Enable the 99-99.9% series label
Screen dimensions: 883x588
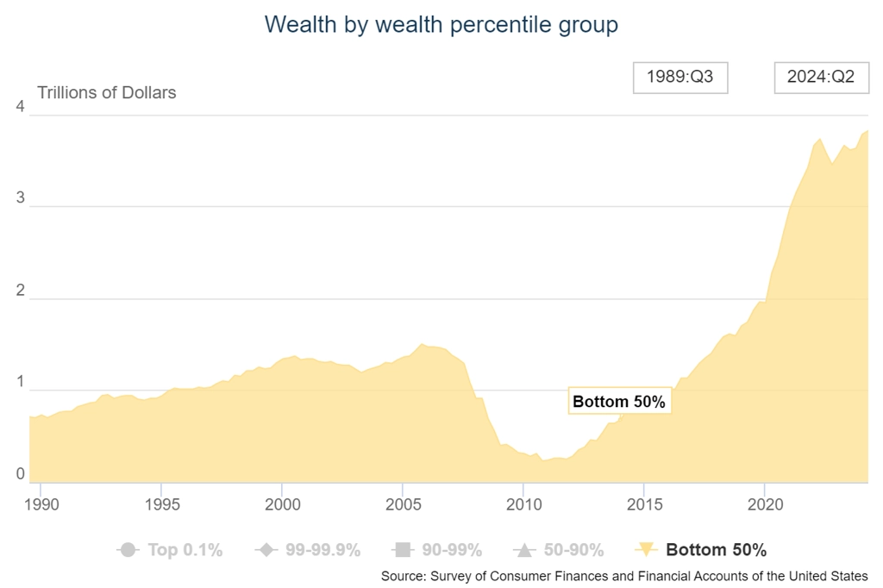[x=323, y=550]
